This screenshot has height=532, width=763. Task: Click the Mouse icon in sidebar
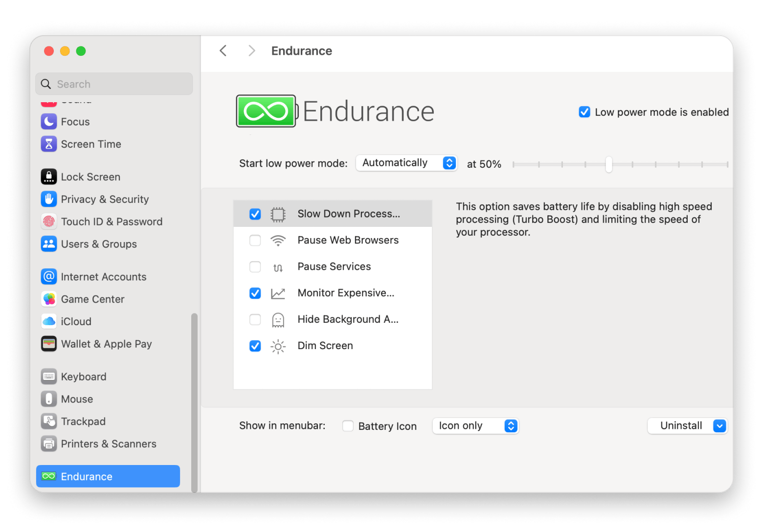pyautogui.click(x=49, y=399)
